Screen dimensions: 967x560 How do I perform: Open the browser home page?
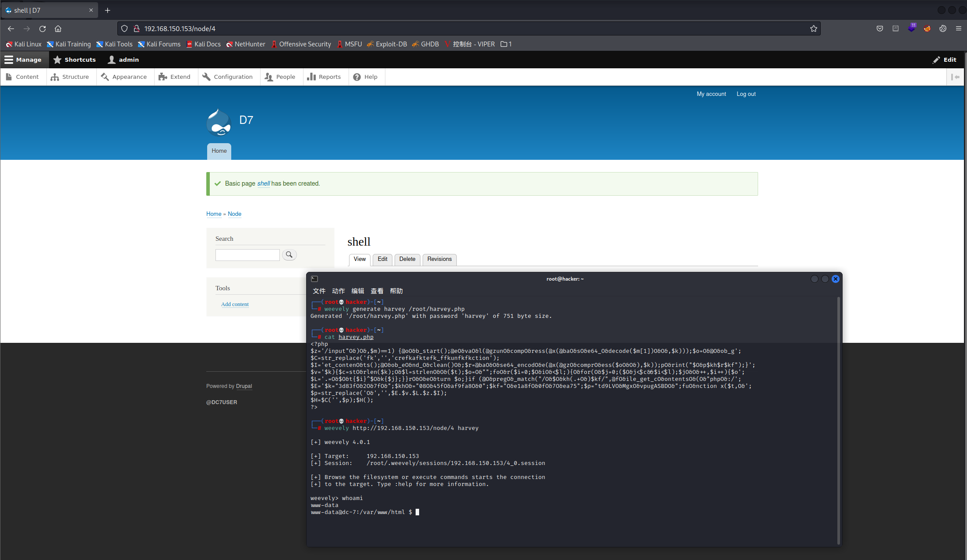click(58, 28)
